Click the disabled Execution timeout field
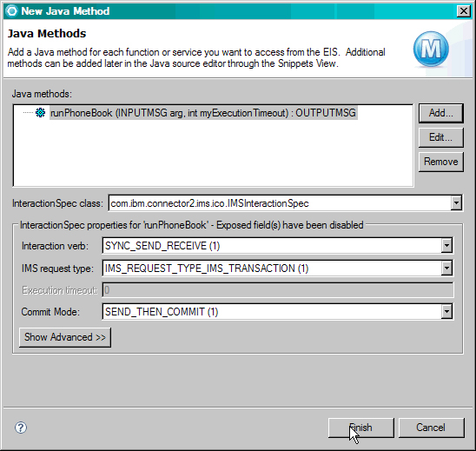The image size is (476, 451). (x=278, y=290)
